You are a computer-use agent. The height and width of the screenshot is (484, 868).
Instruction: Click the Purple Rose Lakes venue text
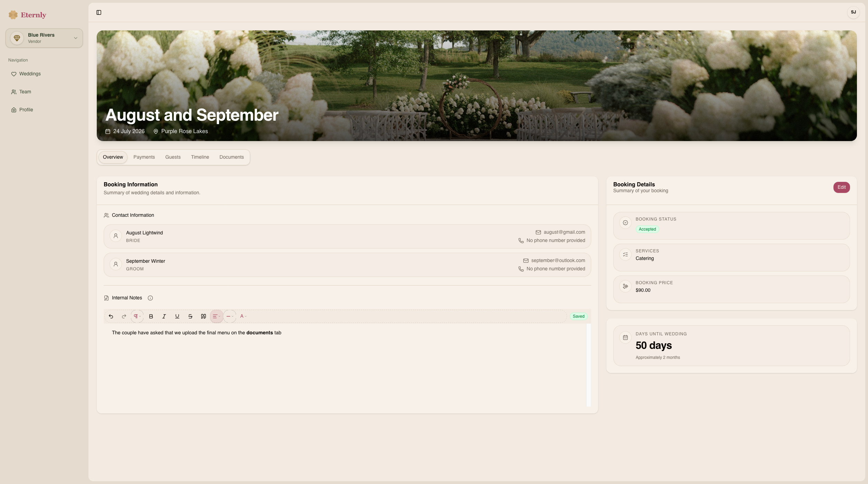coord(185,131)
